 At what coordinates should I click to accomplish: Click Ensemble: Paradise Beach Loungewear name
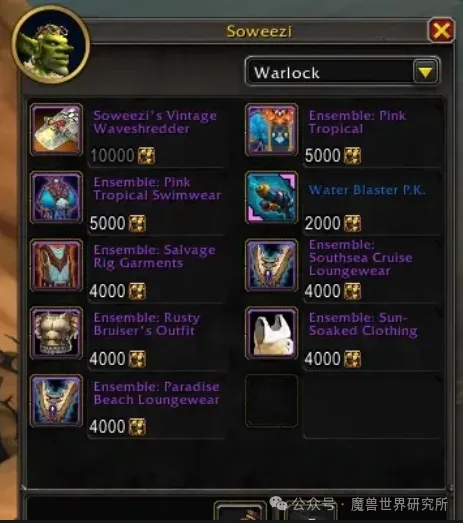pos(156,393)
